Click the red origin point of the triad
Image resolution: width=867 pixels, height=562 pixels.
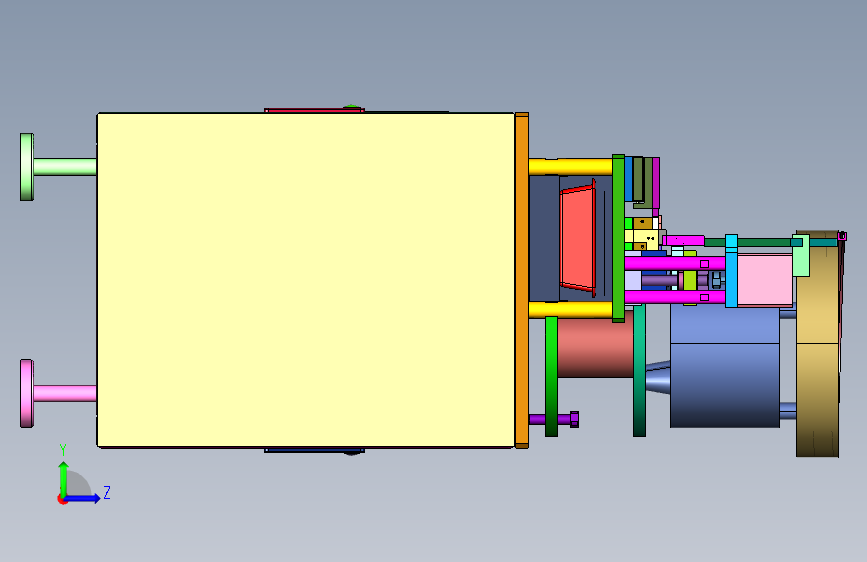61,499
